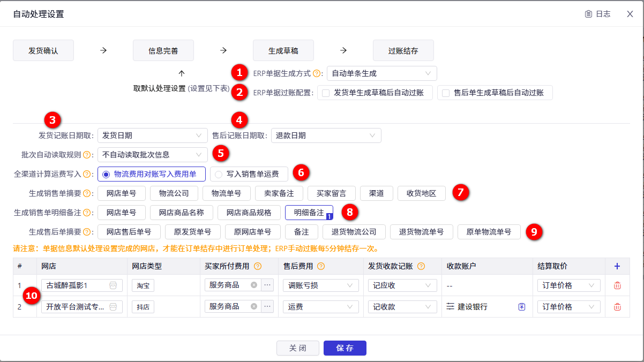Open ERP单据生成方式 dropdown 自动单条生成
644x362 pixels.
382,73
